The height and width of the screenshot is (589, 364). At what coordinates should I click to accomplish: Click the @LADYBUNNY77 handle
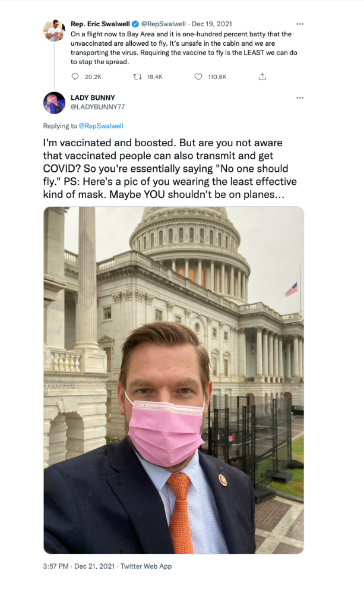click(x=97, y=107)
